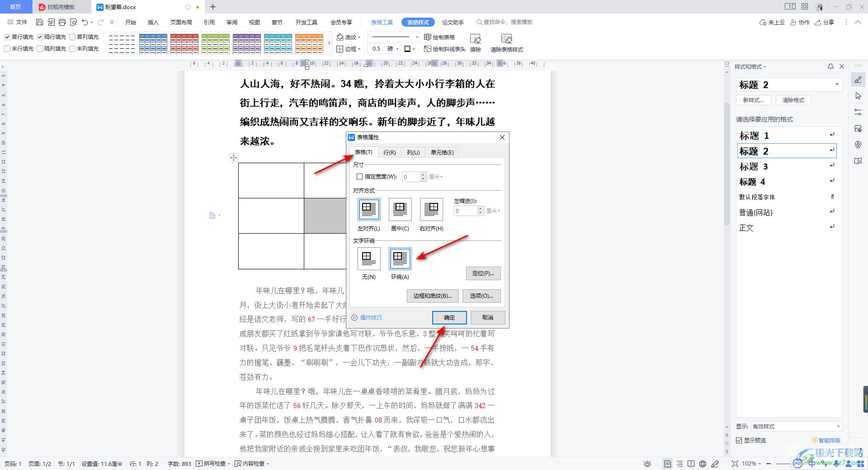Click the pencil icon in right sidebar
The image size is (868, 470).
pyautogui.click(x=858, y=80)
